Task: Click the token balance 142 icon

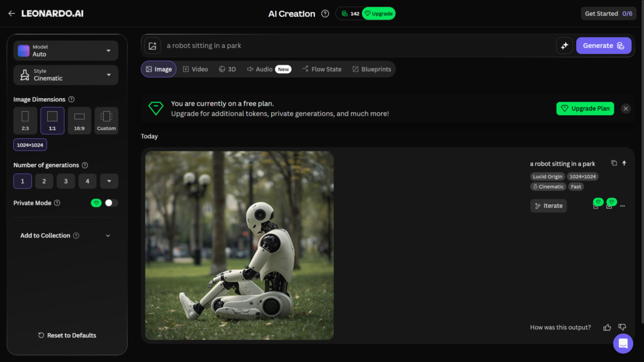Action: coord(345,14)
